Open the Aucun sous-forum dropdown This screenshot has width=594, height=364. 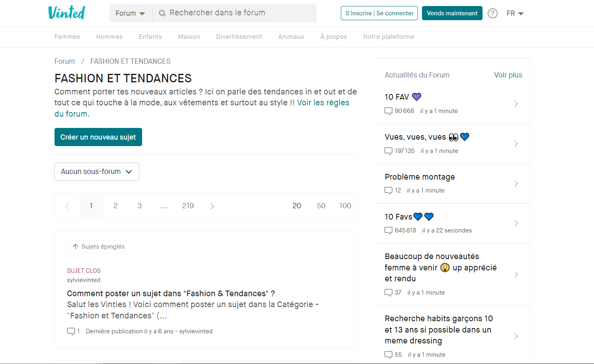coord(97,172)
